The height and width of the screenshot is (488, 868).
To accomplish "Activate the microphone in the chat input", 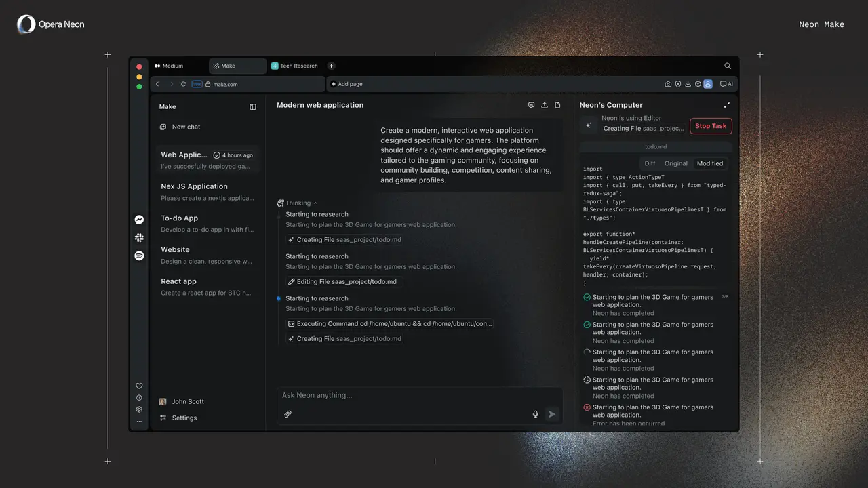I will point(535,413).
